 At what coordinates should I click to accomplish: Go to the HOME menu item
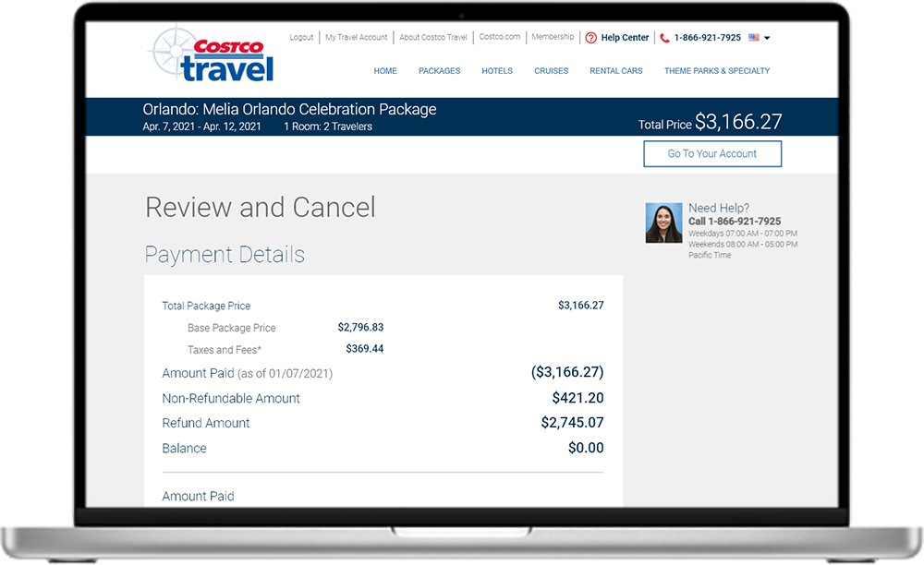(x=385, y=70)
